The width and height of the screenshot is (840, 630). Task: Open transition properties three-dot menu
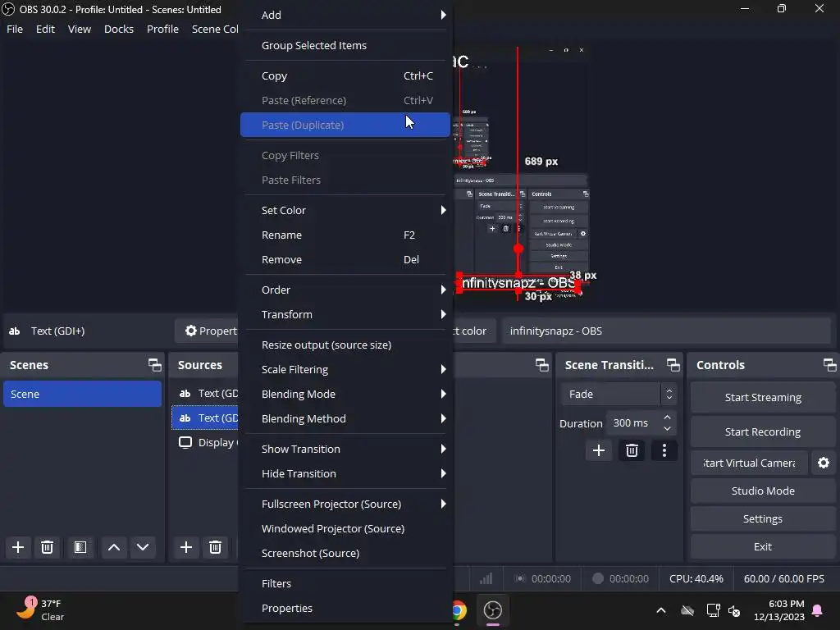(664, 450)
